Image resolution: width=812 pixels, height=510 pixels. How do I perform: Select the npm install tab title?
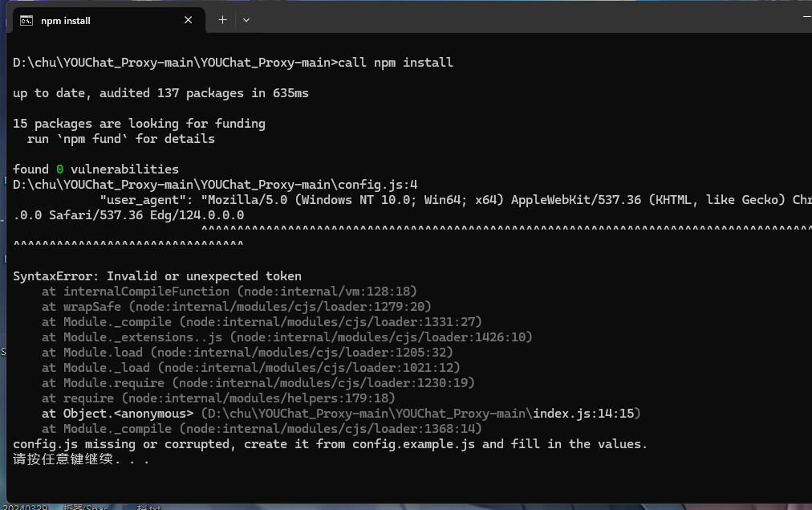point(66,21)
